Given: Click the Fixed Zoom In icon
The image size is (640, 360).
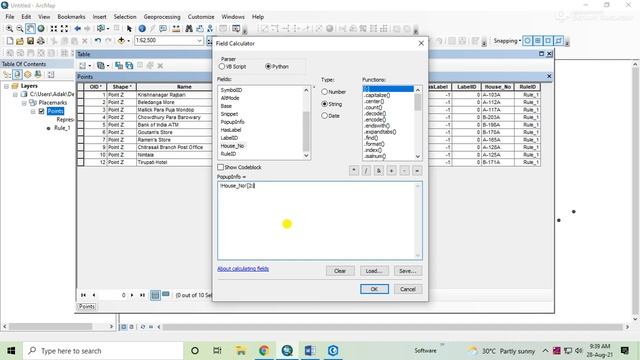Looking at the screenshot, I should point(53,29).
